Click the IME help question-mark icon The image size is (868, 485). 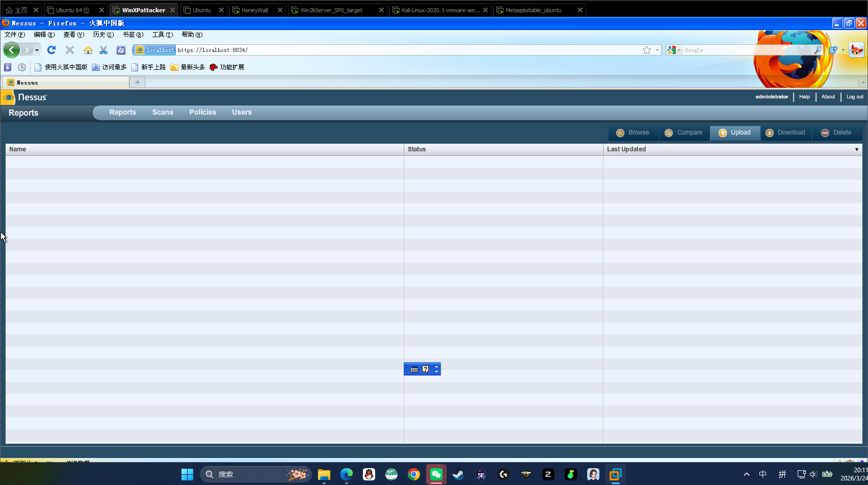pyautogui.click(x=426, y=369)
